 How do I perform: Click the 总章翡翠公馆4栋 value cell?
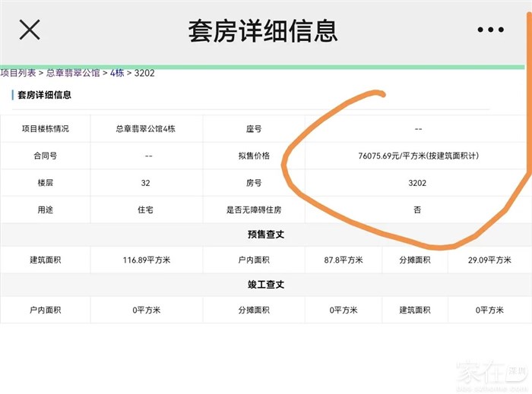pos(145,129)
